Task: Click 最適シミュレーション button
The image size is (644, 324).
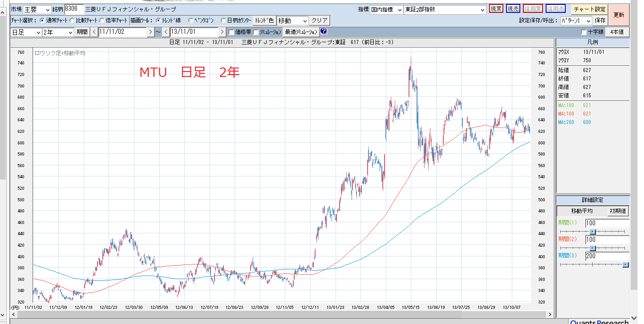Action: click(x=301, y=32)
